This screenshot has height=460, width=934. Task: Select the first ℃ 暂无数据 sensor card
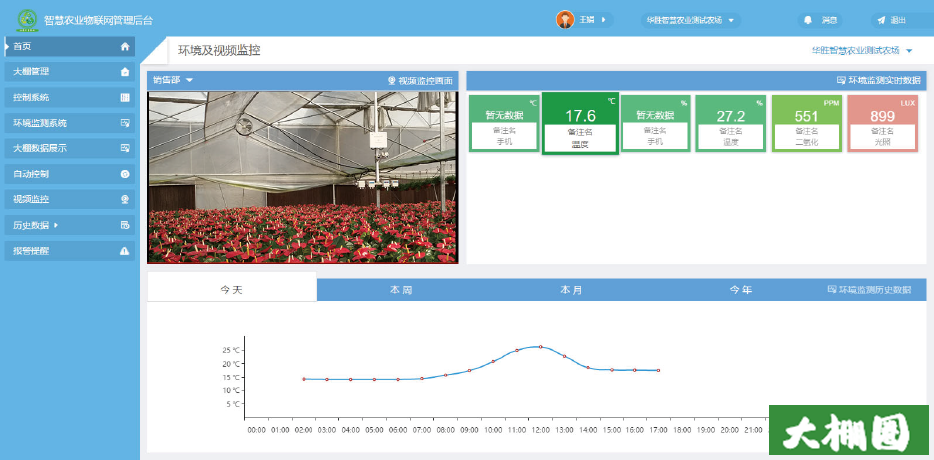504,123
